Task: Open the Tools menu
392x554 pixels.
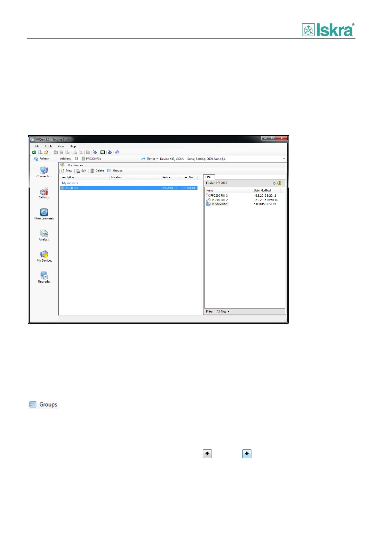Action: [48, 146]
